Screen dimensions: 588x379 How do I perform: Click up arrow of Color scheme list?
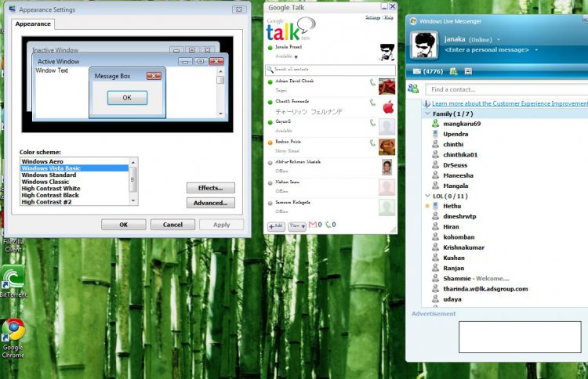coord(133,162)
